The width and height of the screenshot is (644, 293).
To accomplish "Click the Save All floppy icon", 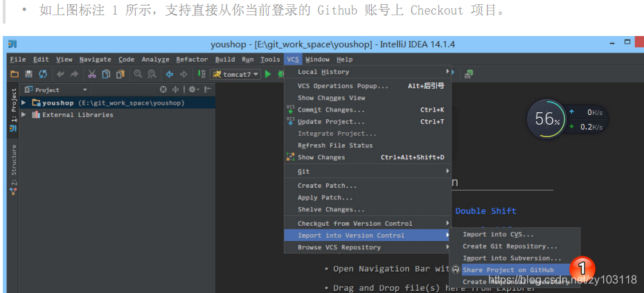I will click(29, 74).
